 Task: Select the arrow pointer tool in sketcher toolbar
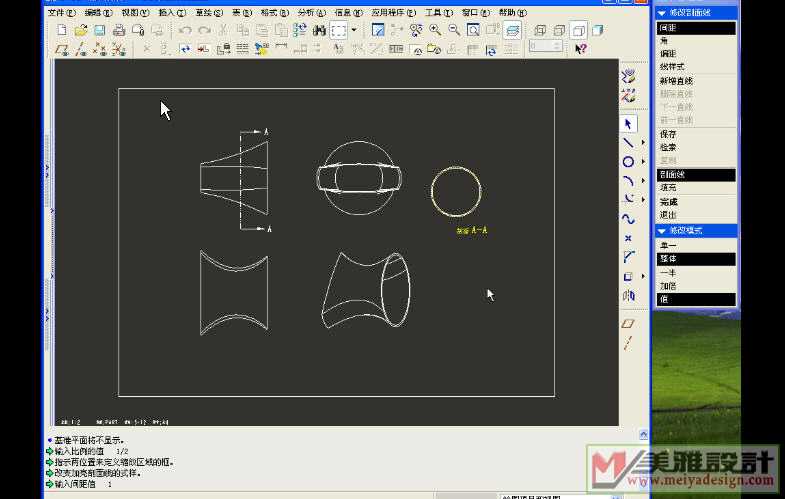pos(628,124)
